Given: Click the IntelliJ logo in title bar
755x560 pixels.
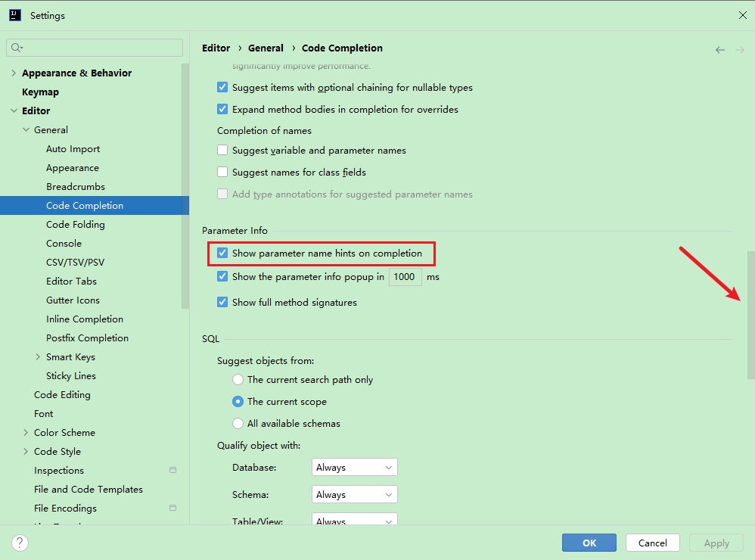Looking at the screenshot, I should pyautogui.click(x=14, y=15).
